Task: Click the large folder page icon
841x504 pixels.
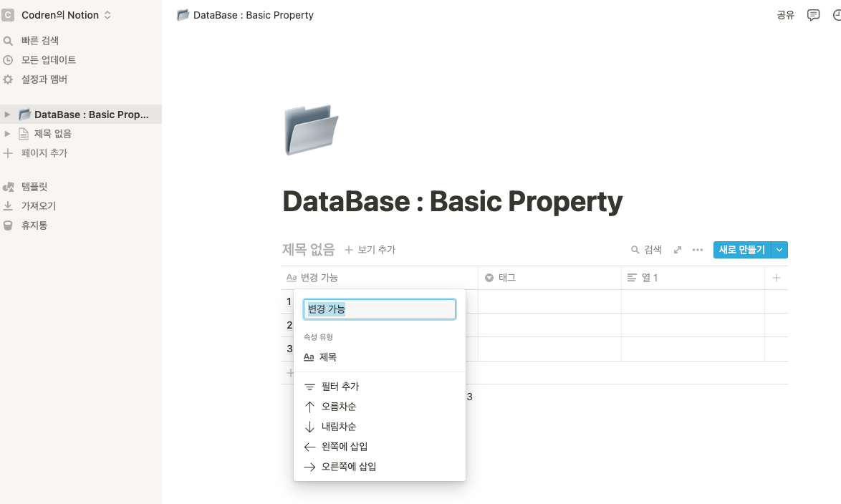Action: tap(311, 130)
